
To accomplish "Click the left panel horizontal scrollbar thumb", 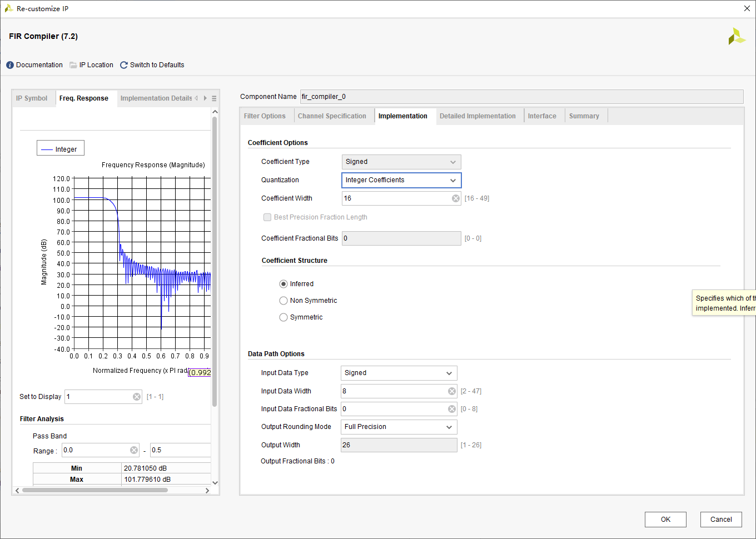I will coord(94,490).
